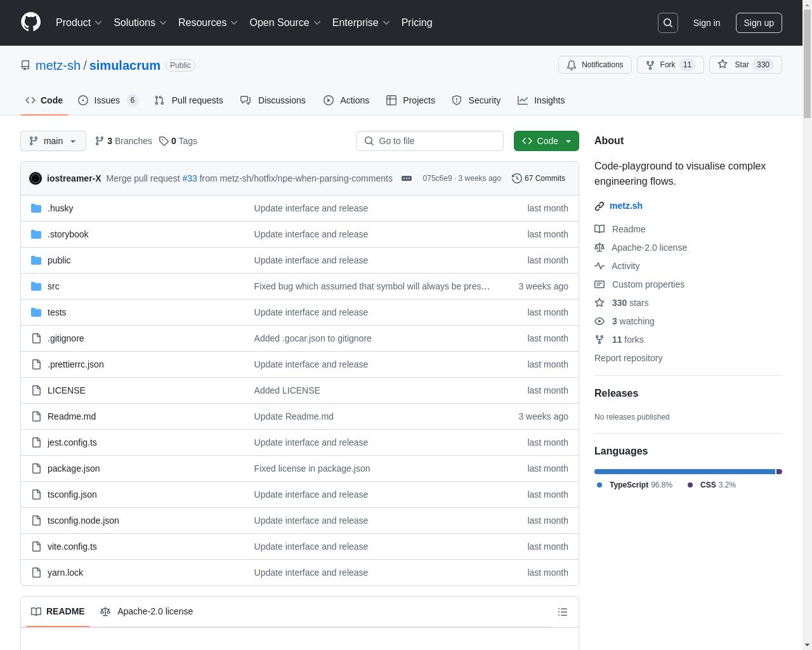Click the license scale icon in About

click(599, 248)
